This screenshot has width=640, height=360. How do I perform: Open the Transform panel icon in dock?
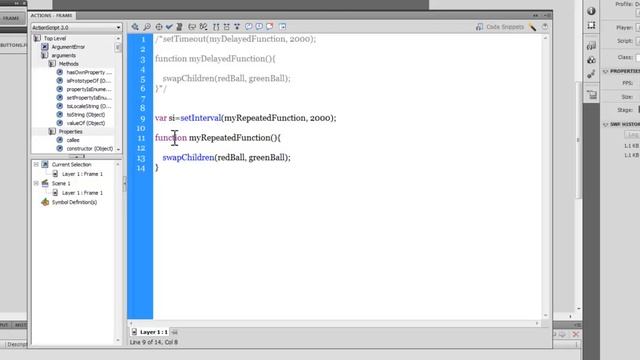pyautogui.click(x=591, y=25)
